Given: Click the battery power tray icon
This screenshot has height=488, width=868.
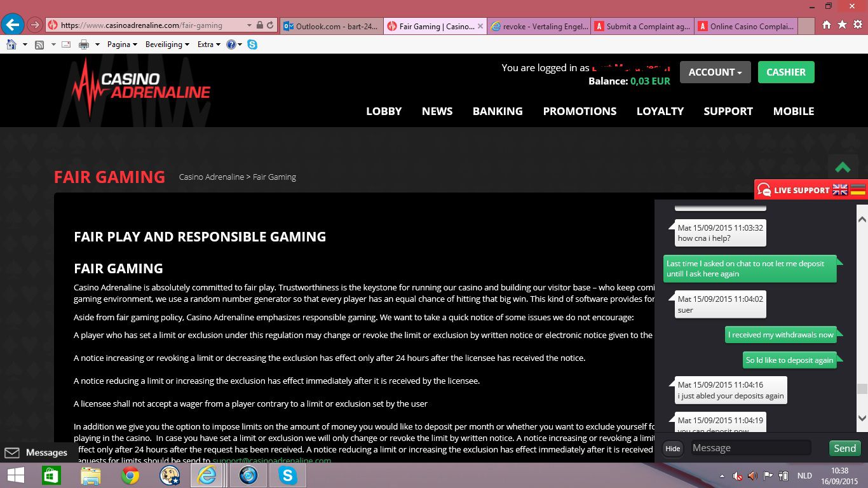Looking at the screenshot, I should point(783,475).
